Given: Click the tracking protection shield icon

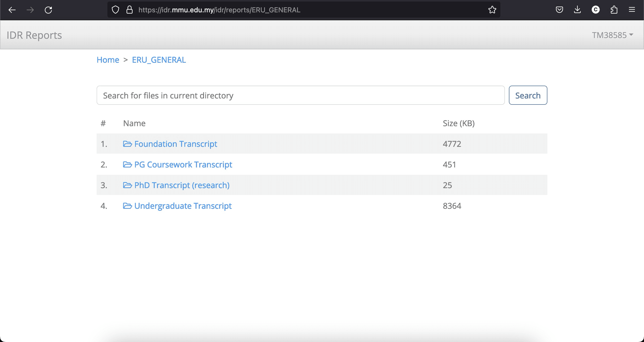Looking at the screenshot, I should click(x=115, y=10).
